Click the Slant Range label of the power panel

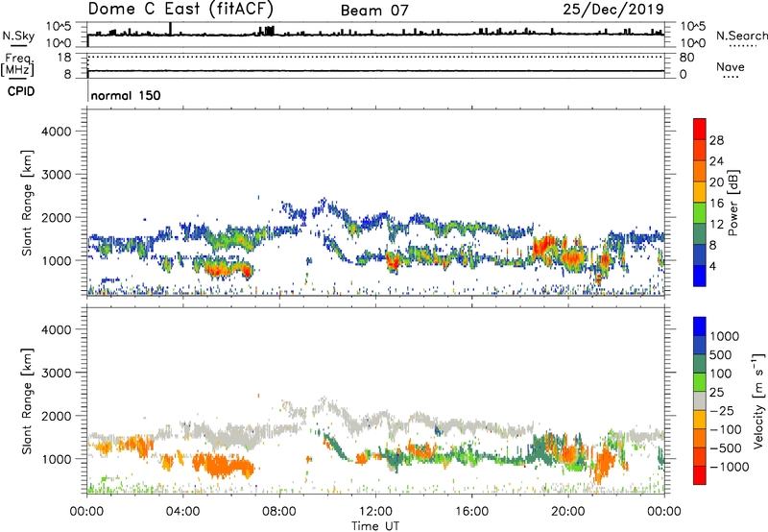coord(27,203)
